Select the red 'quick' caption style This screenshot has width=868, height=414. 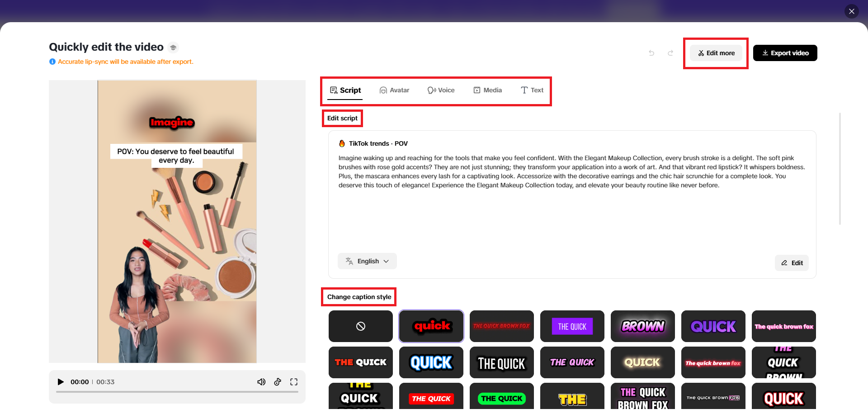coord(431,326)
